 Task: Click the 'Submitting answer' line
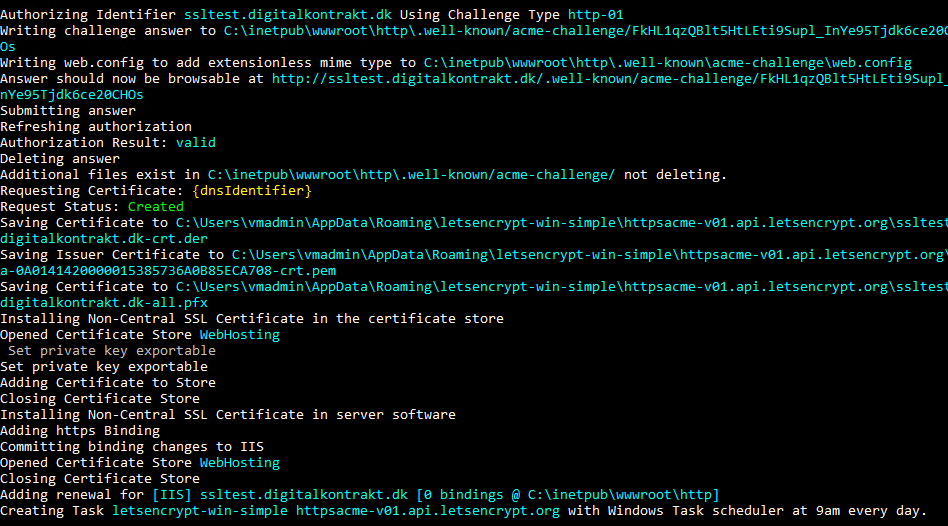pos(68,111)
